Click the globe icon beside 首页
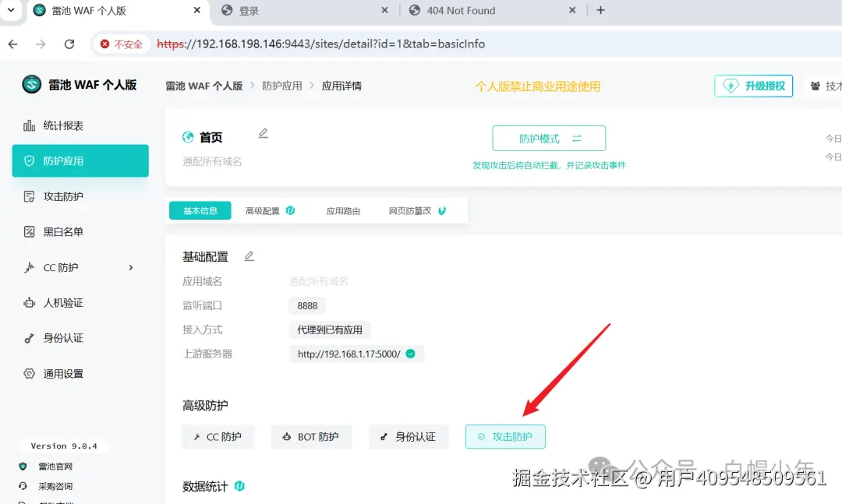This screenshot has width=842, height=504. 188,137
